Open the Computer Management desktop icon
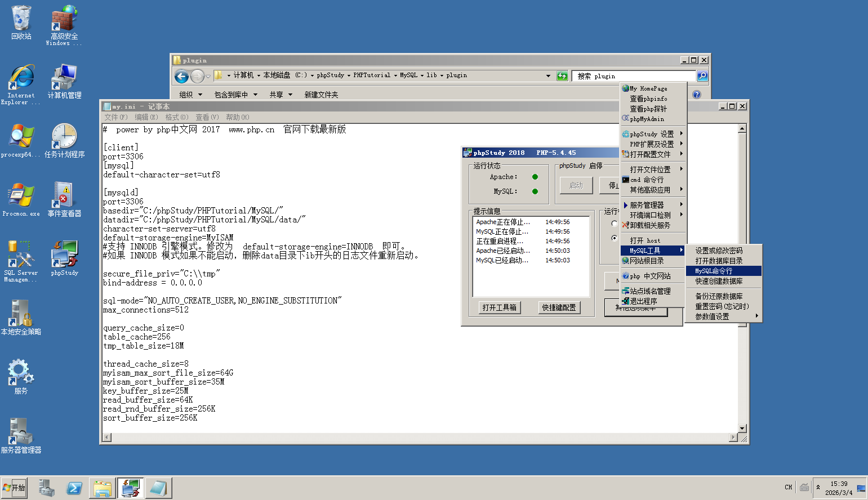The width and height of the screenshot is (868, 500). tap(64, 82)
